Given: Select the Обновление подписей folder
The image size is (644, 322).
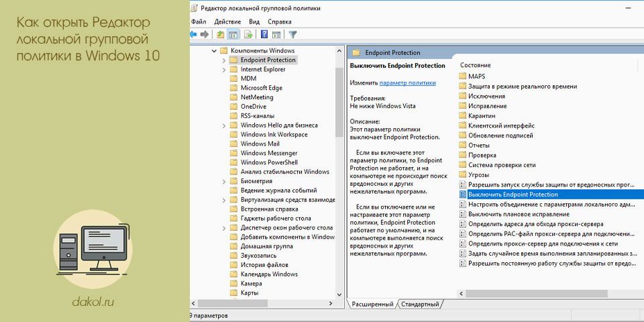Looking at the screenshot, I should [x=500, y=135].
